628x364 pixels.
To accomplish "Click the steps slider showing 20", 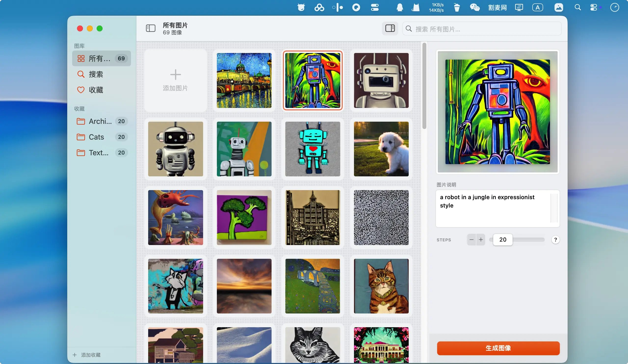I will pyautogui.click(x=503, y=240).
